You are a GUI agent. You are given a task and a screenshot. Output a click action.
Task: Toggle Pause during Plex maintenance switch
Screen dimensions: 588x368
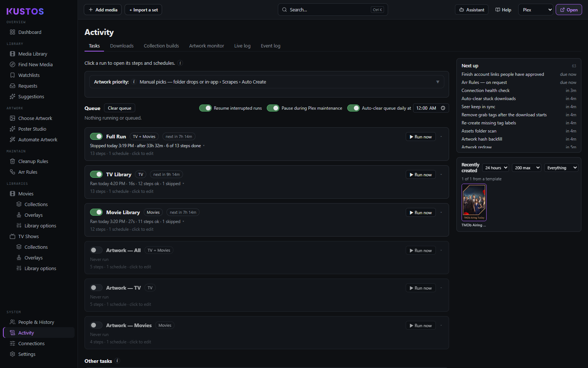(273, 108)
